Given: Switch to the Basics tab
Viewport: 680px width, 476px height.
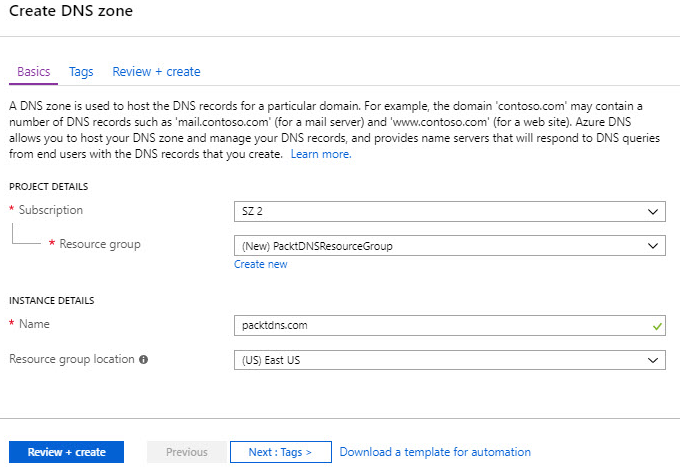Looking at the screenshot, I should tap(33, 72).
